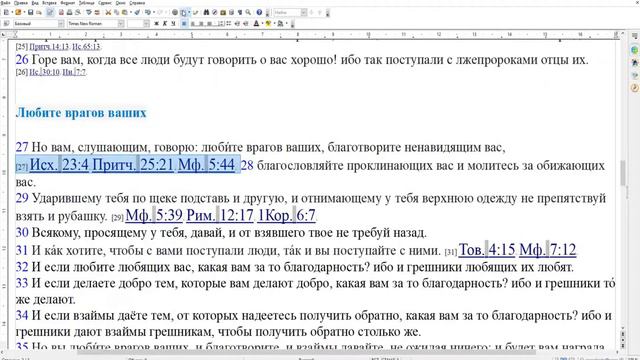This screenshot has width=640, height=360.
Task: Click the Open file icon
Action: coord(18,13)
